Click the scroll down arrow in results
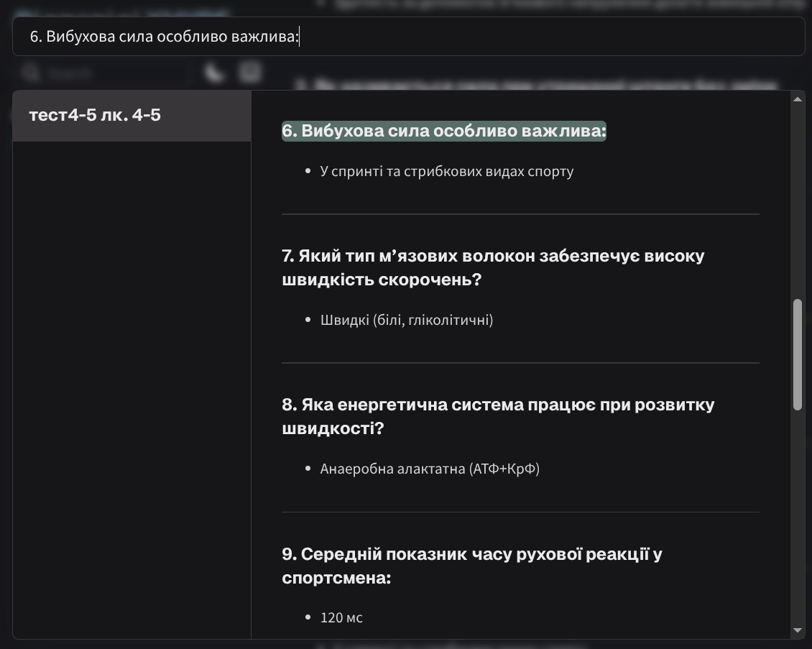This screenshot has width=812, height=649. tap(797, 630)
